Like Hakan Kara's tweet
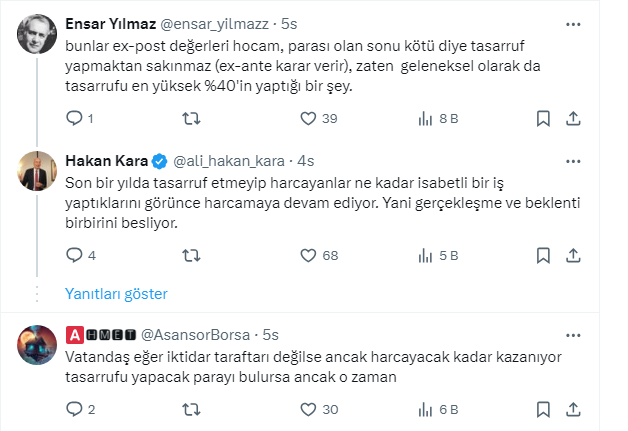 pyautogui.click(x=309, y=256)
